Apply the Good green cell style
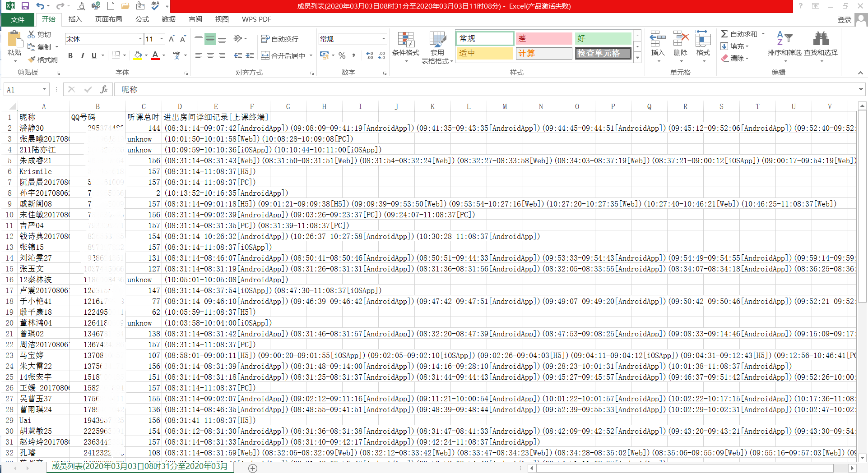Image resolution: width=868 pixels, height=473 pixels. (603, 39)
